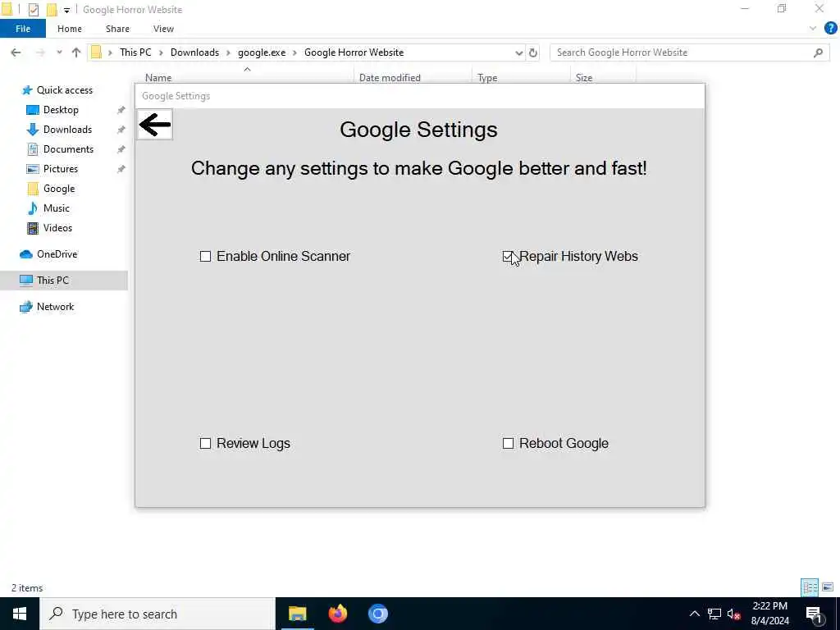The image size is (840, 630).
Task: Open the Share ribbon tab
Action: click(x=117, y=29)
